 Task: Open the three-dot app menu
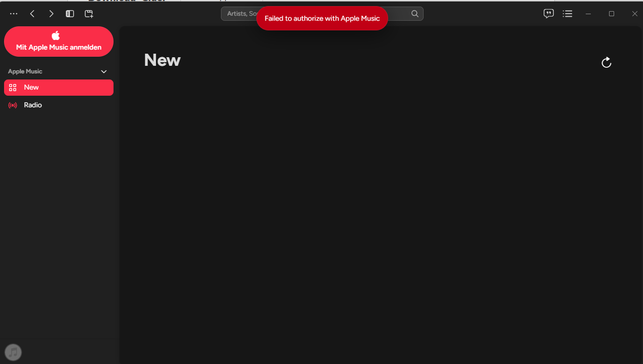tap(14, 14)
